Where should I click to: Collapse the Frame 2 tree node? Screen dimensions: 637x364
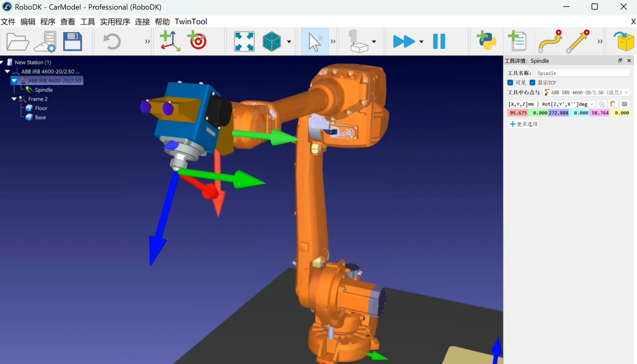14,99
